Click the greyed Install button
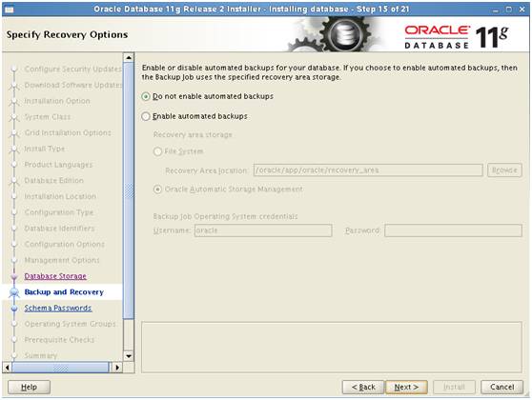This screenshot has height=400, width=532. tap(454, 387)
